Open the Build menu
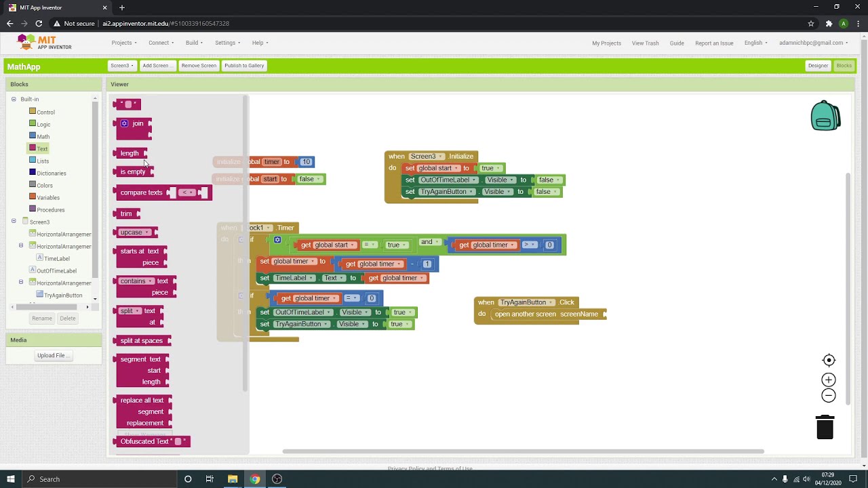Viewport: 868px width, 488px height. [x=194, y=43]
